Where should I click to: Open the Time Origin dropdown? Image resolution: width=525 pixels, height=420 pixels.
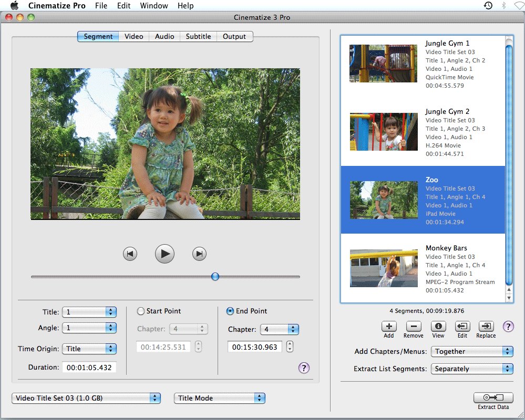pyautogui.click(x=89, y=349)
